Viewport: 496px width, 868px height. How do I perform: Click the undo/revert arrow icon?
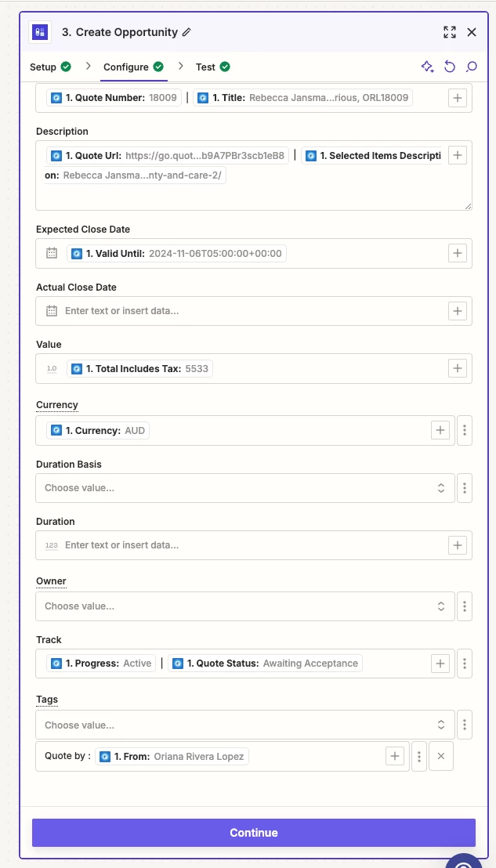point(450,67)
